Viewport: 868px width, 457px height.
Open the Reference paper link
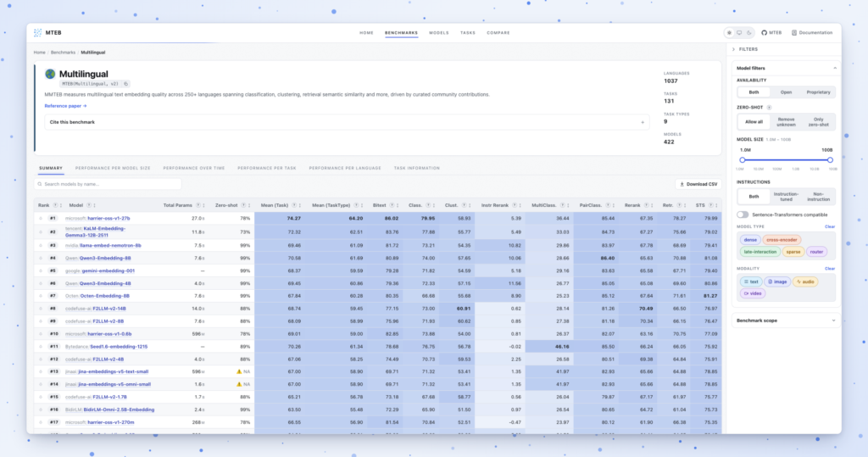coord(65,106)
